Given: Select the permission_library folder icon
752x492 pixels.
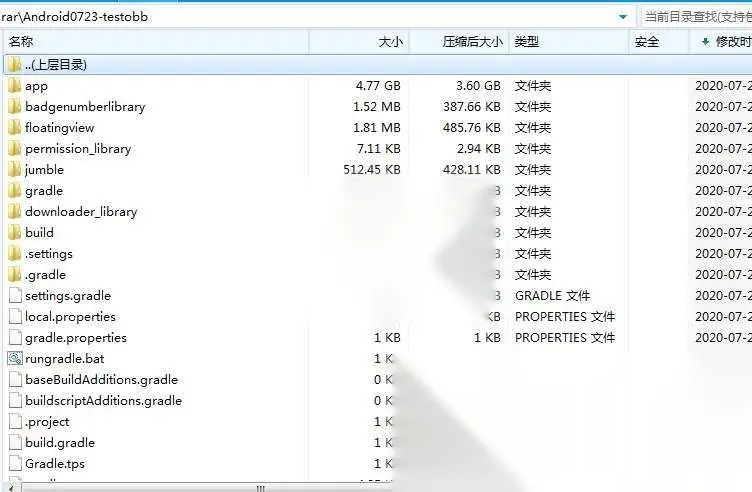Looking at the screenshot, I should tap(15, 149).
